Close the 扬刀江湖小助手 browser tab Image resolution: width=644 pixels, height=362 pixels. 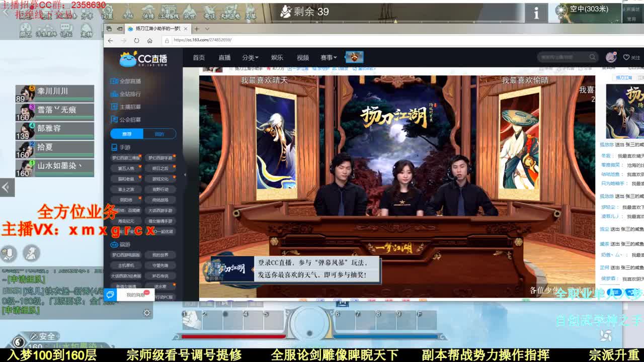coord(186,29)
